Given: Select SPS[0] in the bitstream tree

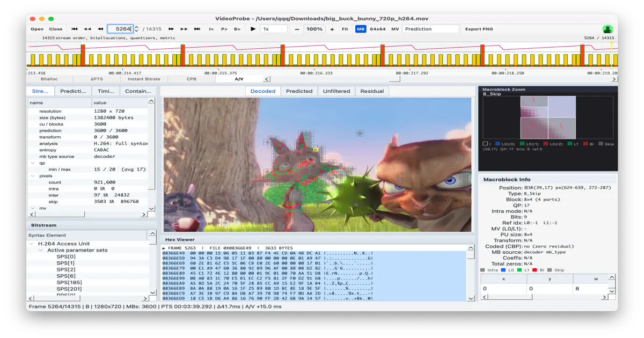Looking at the screenshot, I should pos(66,256).
